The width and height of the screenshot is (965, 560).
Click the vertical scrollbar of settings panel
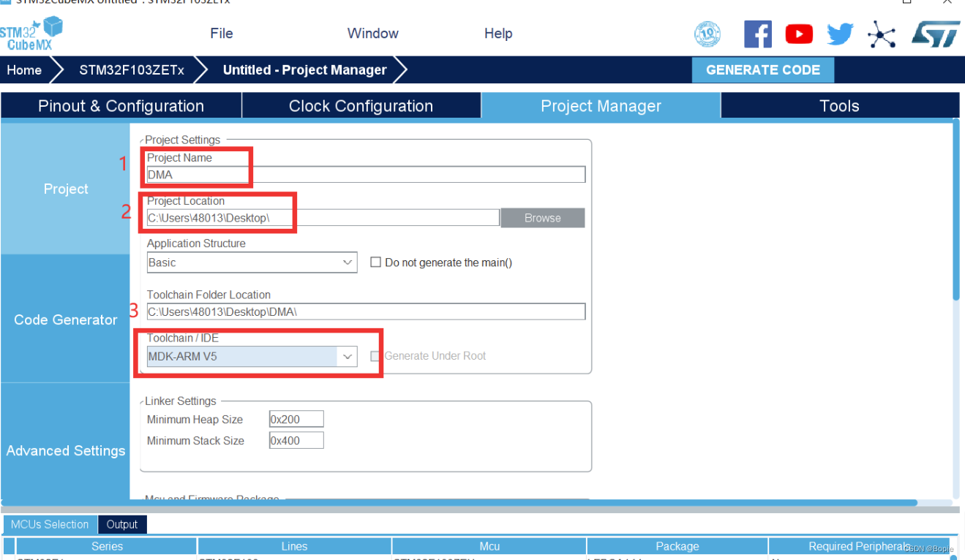956,211
